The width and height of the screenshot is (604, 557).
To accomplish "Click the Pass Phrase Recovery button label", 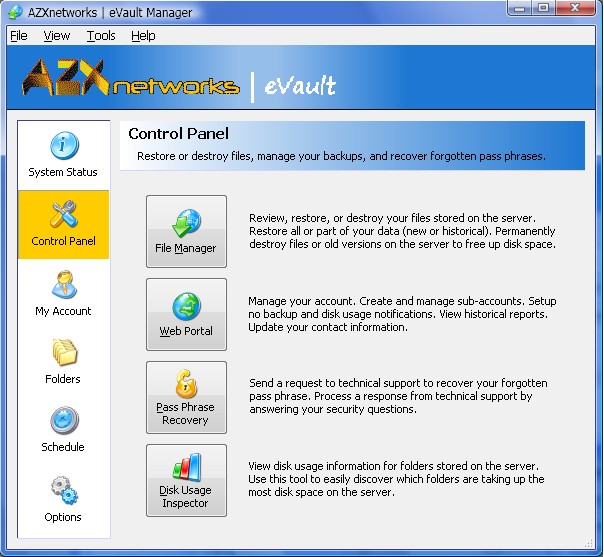I will 185,414.
